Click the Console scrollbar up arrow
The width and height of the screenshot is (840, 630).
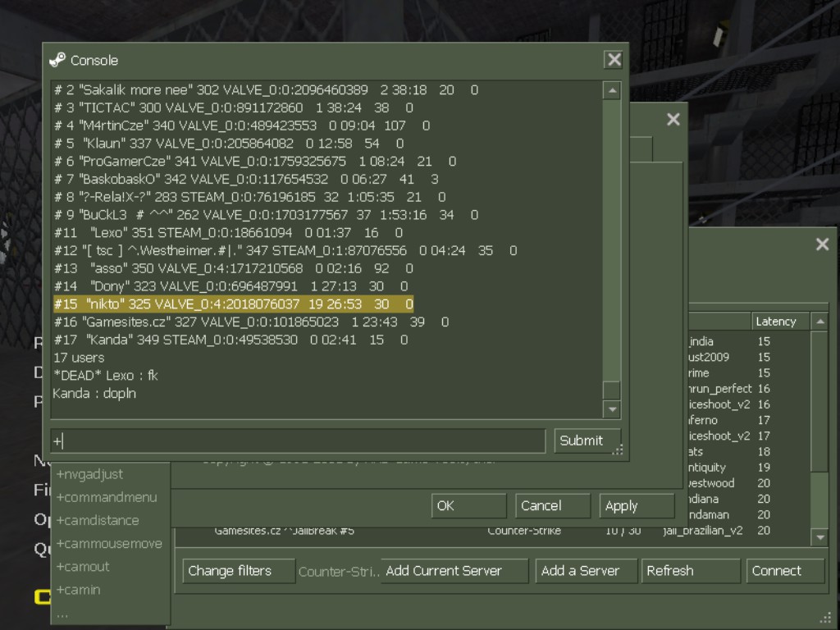pyautogui.click(x=612, y=90)
